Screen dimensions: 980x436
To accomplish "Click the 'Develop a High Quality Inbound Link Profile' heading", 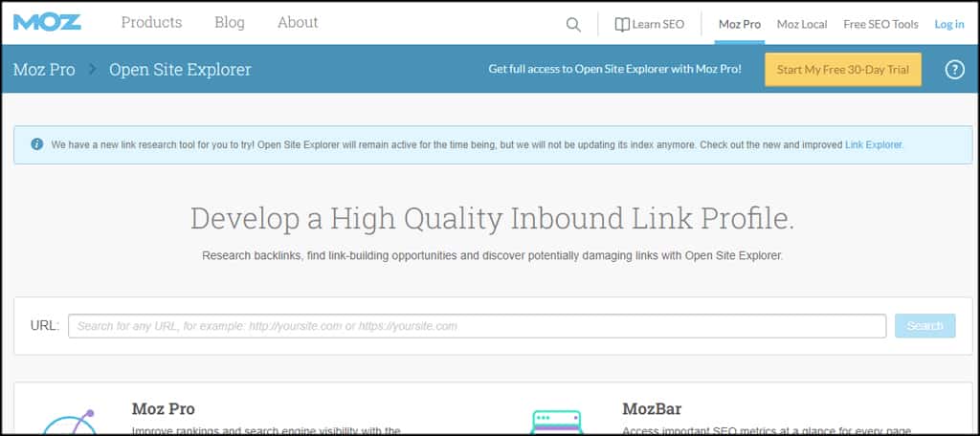I will (492, 219).
